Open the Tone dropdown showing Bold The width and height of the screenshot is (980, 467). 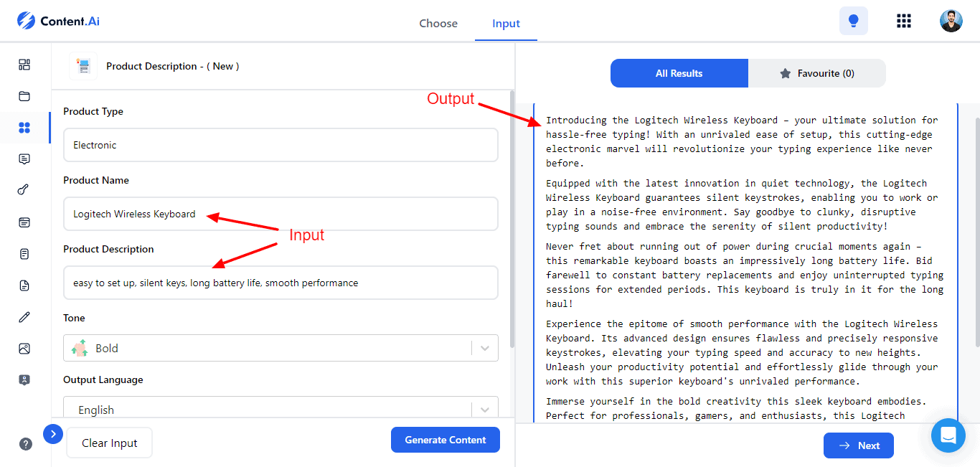(281, 349)
